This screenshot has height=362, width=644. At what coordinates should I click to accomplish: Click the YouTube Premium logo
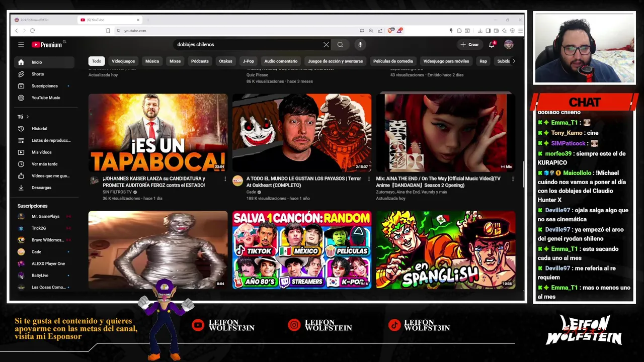(x=47, y=45)
